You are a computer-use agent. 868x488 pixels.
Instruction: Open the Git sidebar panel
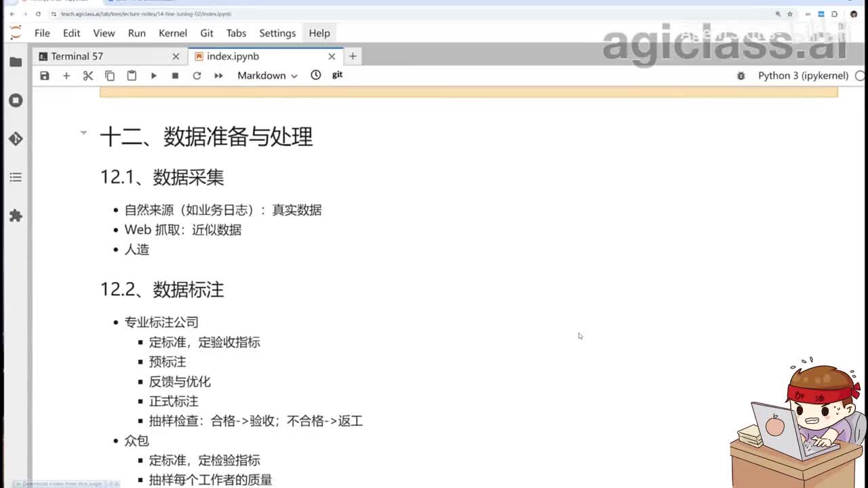tap(15, 138)
